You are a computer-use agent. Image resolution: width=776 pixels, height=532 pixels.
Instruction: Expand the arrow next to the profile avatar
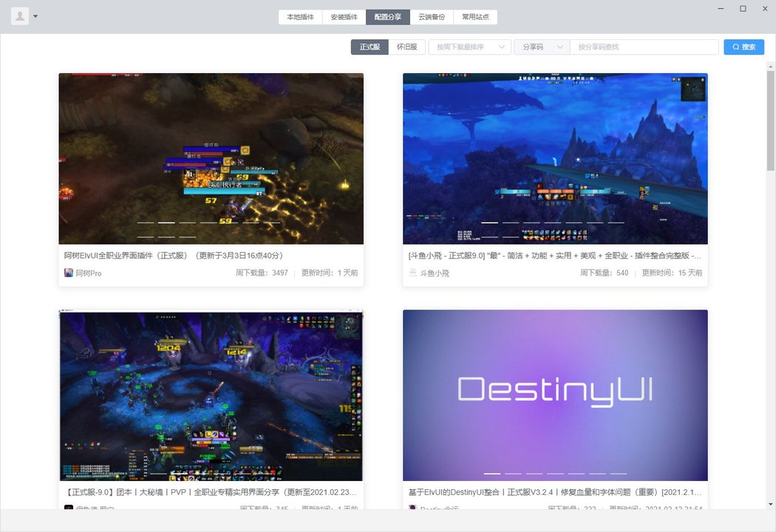pyautogui.click(x=33, y=16)
